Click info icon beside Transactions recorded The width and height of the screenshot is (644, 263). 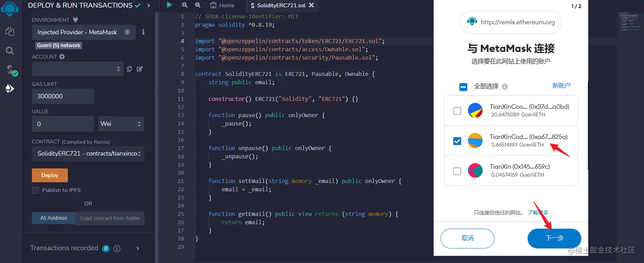click(117, 248)
